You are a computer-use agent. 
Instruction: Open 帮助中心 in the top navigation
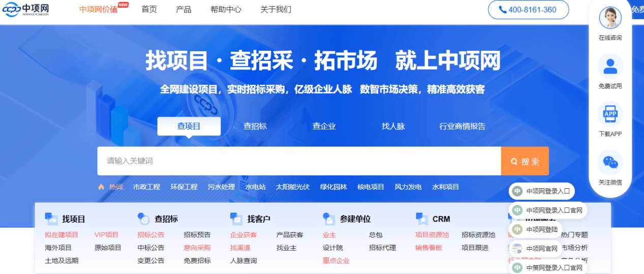(x=226, y=10)
